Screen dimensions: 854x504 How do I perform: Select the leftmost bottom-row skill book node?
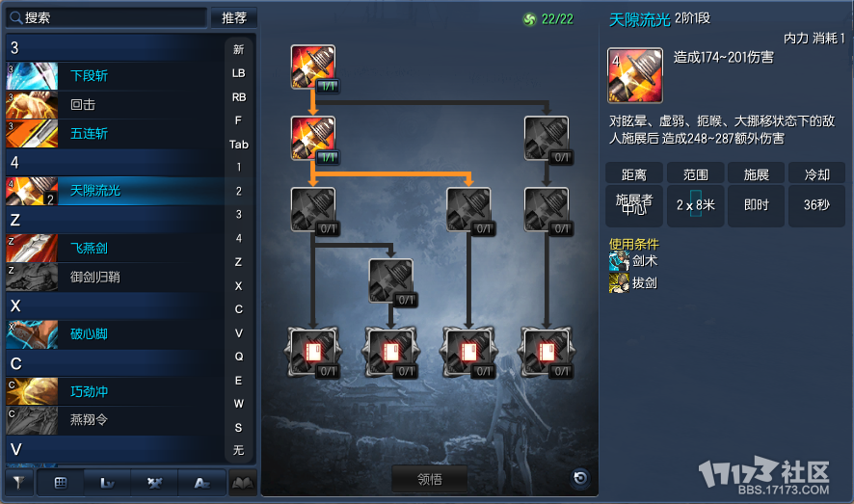tap(313, 352)
